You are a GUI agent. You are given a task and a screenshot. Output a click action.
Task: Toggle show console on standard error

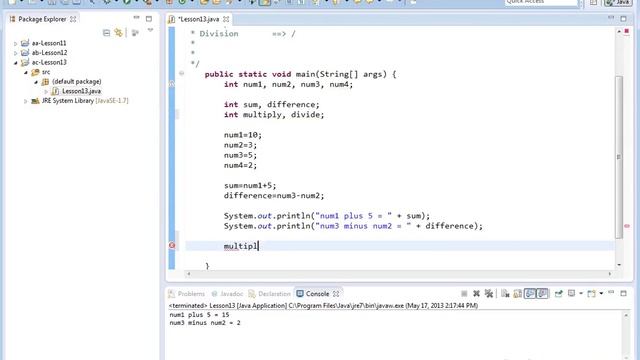click(x=542, y=293)
